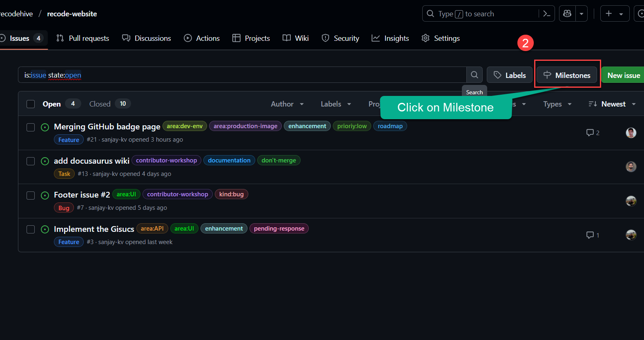Viewport: 644px width, 340px height.
Task: Select all issues checkbox in list header
Action: pos(31,104)
